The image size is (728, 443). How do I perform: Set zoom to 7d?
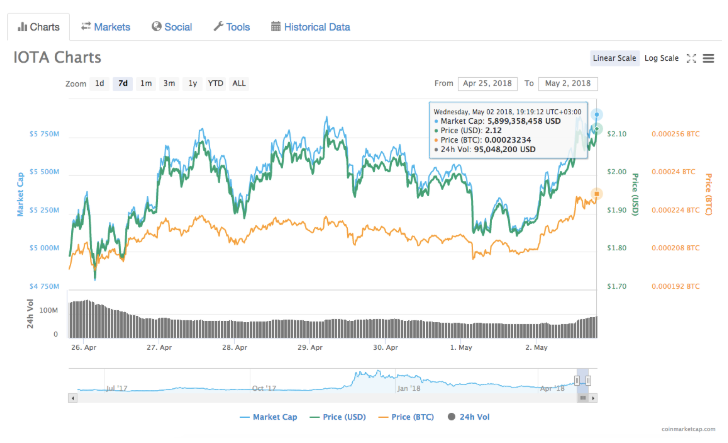point(123,84)
